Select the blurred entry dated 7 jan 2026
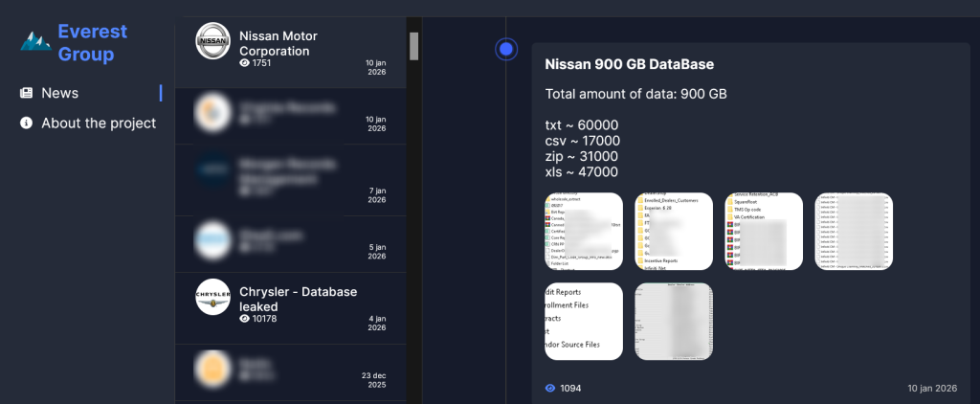The height and width of the screenshot is (404, 980). (291, 180)
